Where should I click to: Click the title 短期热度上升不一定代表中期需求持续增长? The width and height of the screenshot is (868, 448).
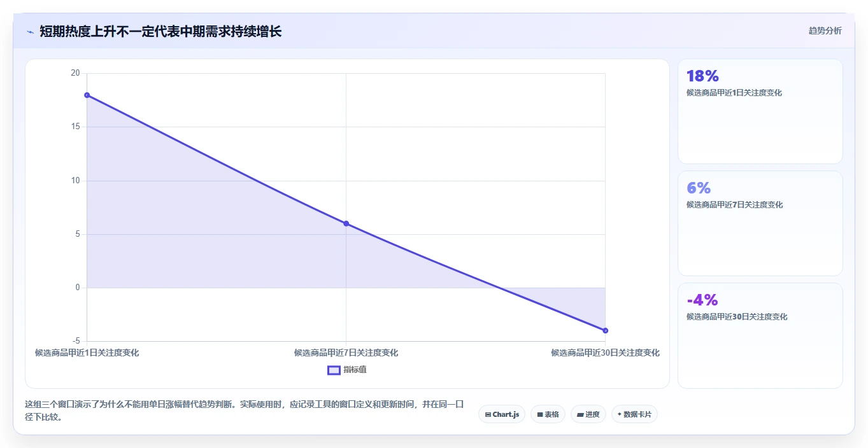[160, 31]
